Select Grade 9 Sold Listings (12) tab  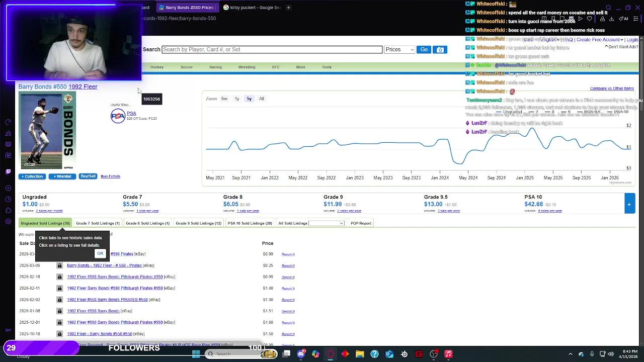point(198,223)
